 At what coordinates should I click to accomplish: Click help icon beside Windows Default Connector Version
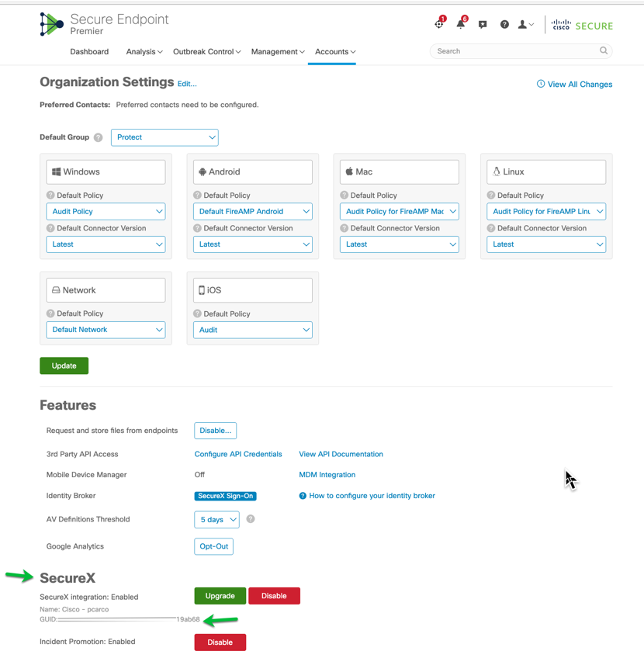(50, 228)
